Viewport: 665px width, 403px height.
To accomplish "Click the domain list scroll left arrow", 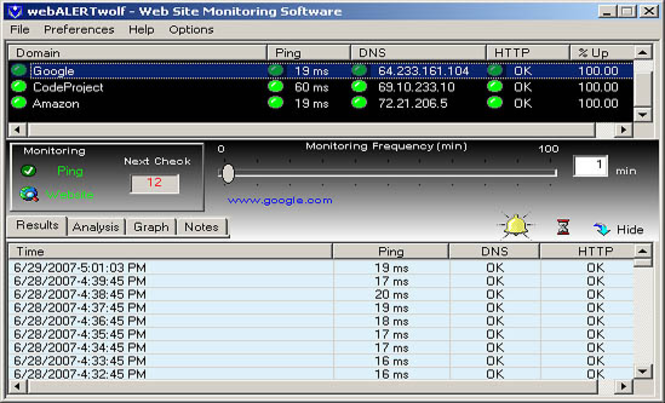I will point(17,130).
